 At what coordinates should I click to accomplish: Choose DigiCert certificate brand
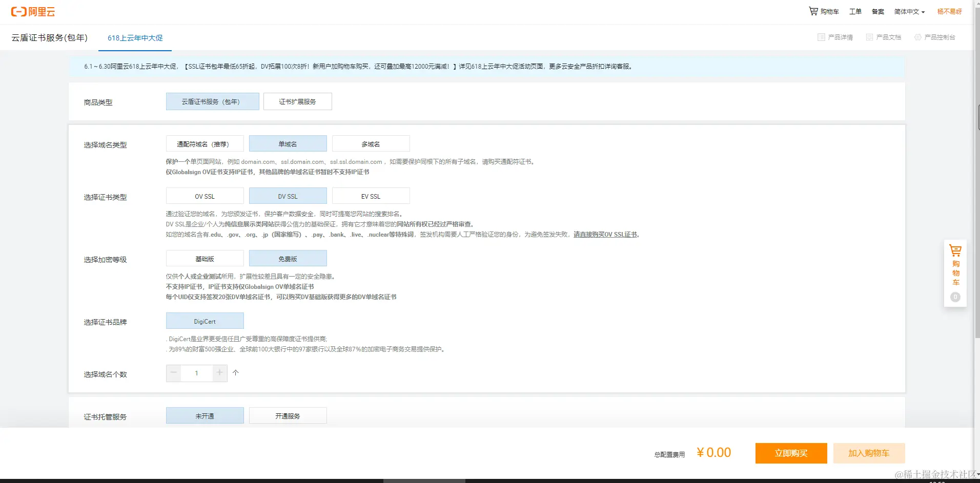[x=205, y=321]
